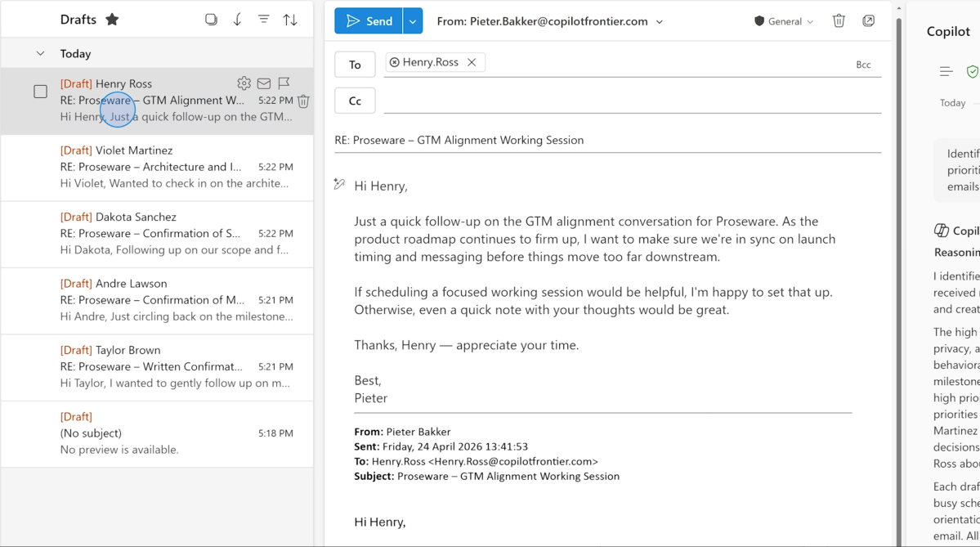The height and width of the screenshot is (547, 980).
Task: Delete the Henry Ross draft using its trash icon
Action: pyautogui.click(x=302, y=100)
